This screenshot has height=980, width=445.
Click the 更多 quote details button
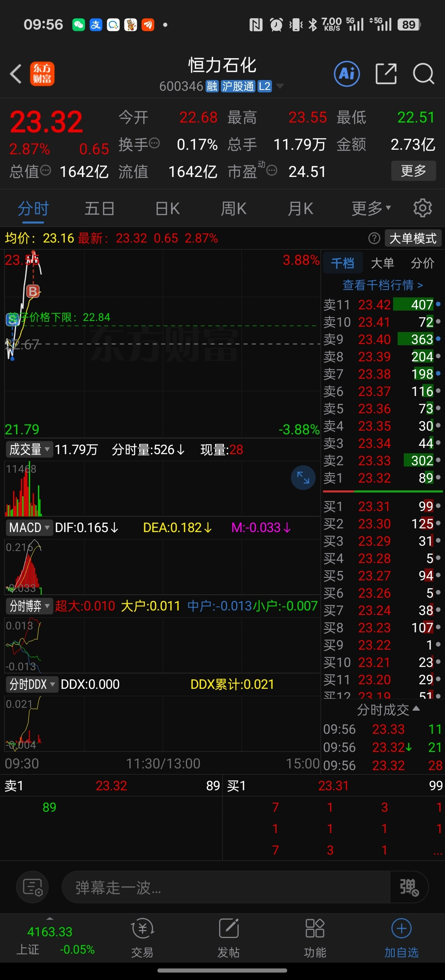click(x=413, y=170)
